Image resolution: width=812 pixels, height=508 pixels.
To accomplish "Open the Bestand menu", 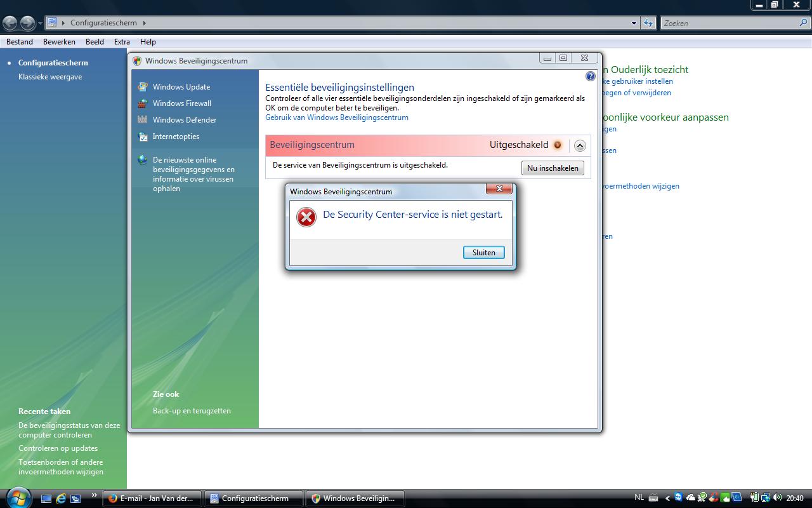I will coord(20,42).
